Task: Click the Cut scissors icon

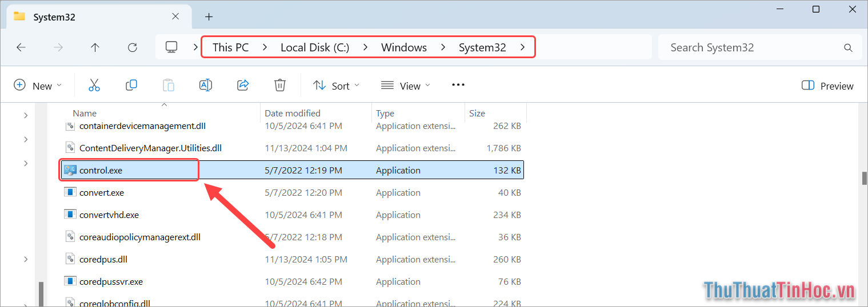Action: pos(94,86)
